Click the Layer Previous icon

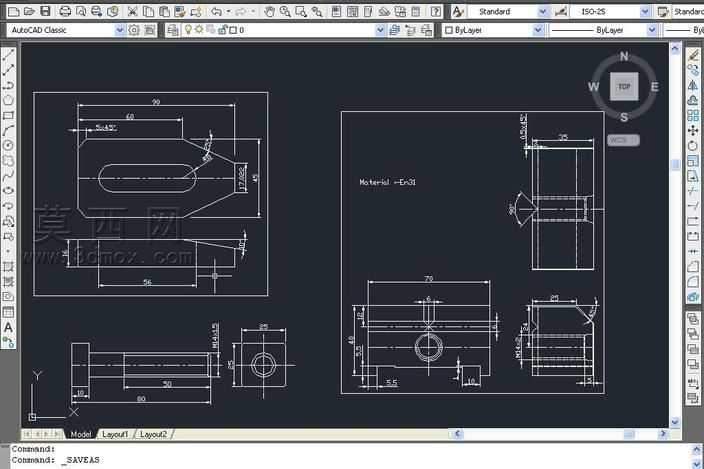(410, 30)
